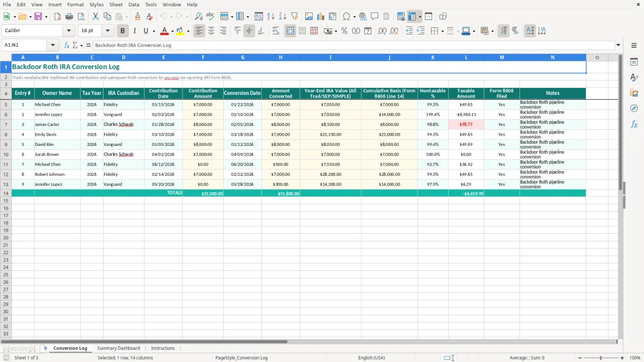Toggle Print Preview
This screenshot has height=362, width=644.
[x=81, y=17]
